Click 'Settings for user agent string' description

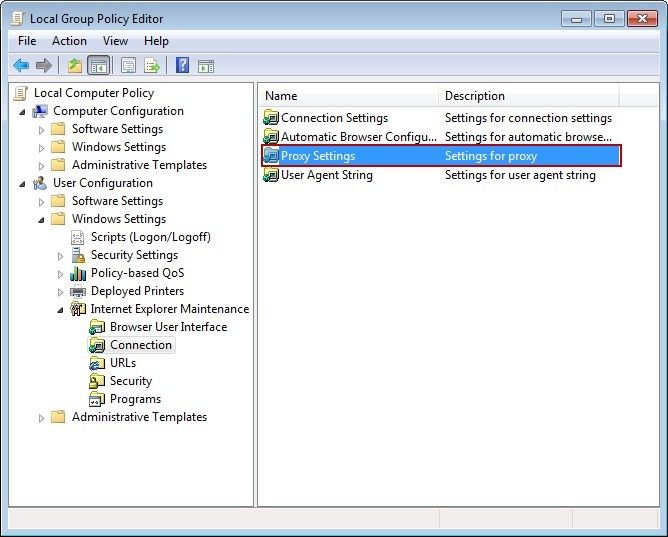(520, 175)
